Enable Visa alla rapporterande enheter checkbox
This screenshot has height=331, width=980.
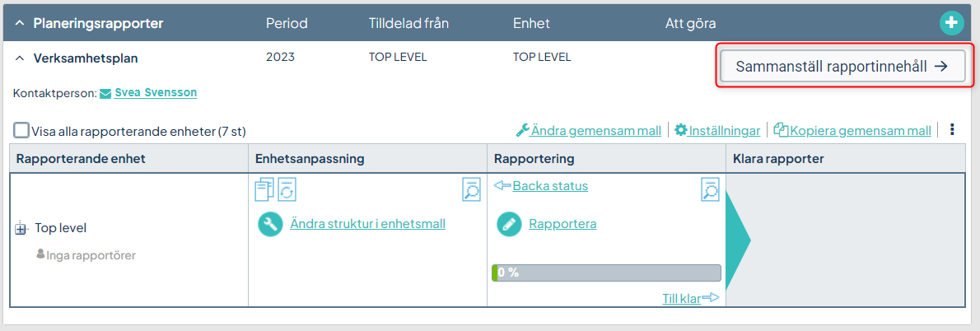21,131
